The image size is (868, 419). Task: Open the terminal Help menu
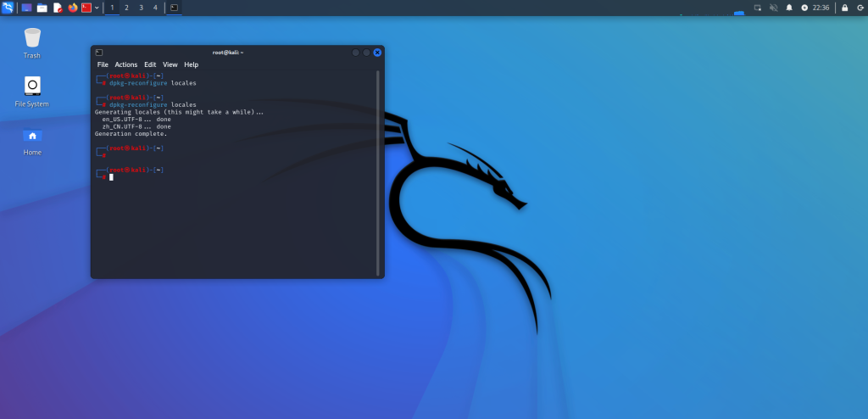(x=191, y=64)
